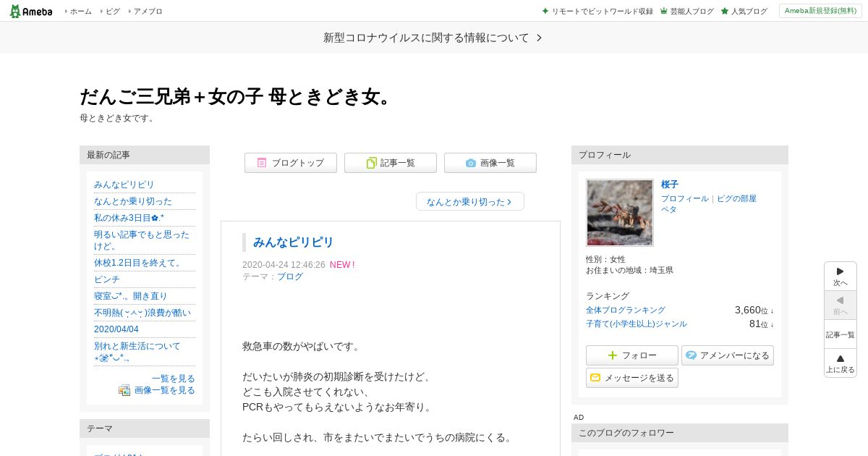868x456 pixels.
Task: Click profile photo thumbnail of 桜子
Action: (x=620, y=213)
